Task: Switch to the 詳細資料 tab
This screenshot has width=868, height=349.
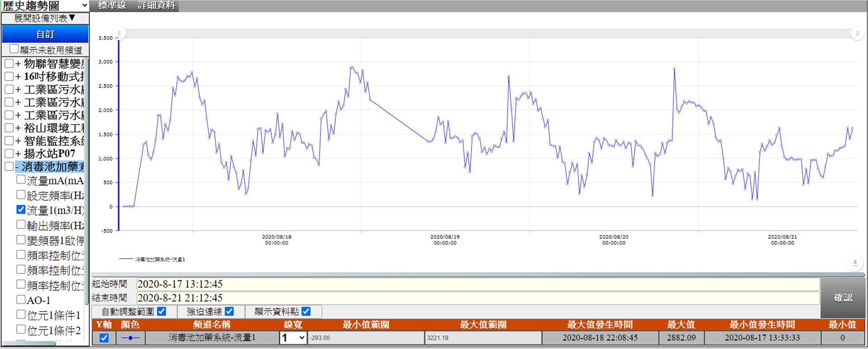Action: (156, 5)
